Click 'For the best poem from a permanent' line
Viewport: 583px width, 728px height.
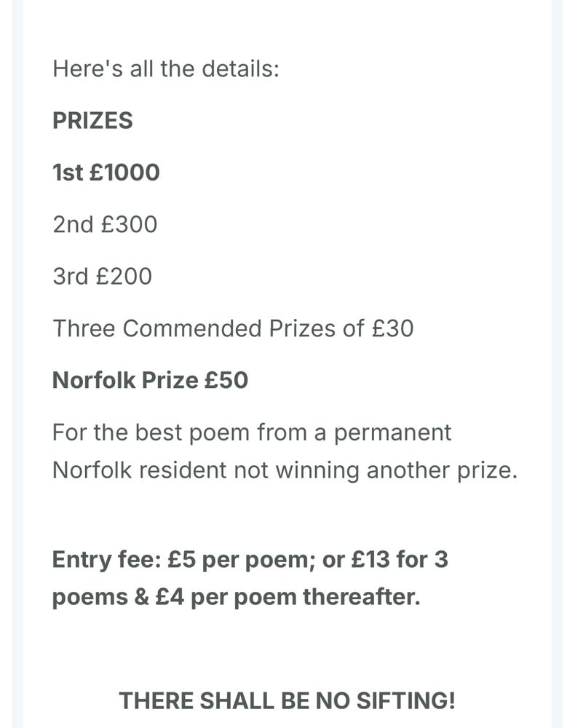coord(252,433)
